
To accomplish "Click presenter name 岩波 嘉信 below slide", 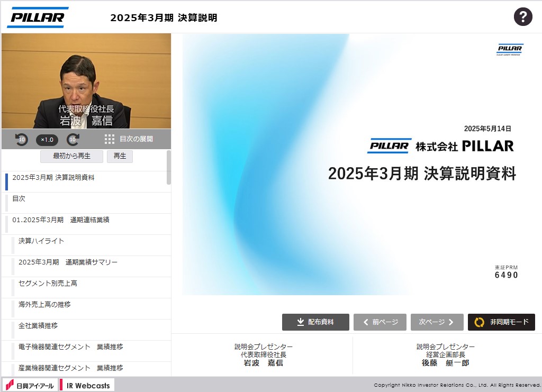I will coord(264,363).
